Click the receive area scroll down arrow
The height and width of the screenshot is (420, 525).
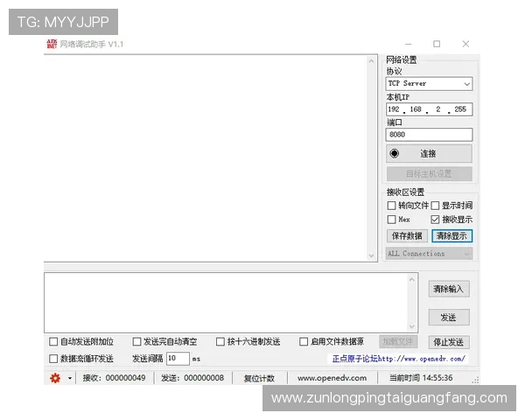coord(371,255)
